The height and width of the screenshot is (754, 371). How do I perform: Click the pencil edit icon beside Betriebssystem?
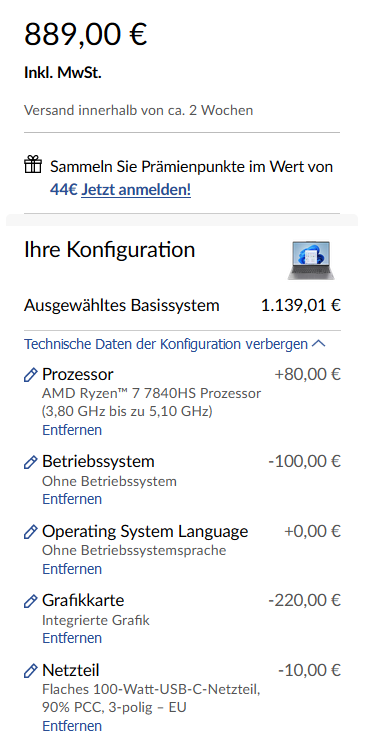pos(30,462)
